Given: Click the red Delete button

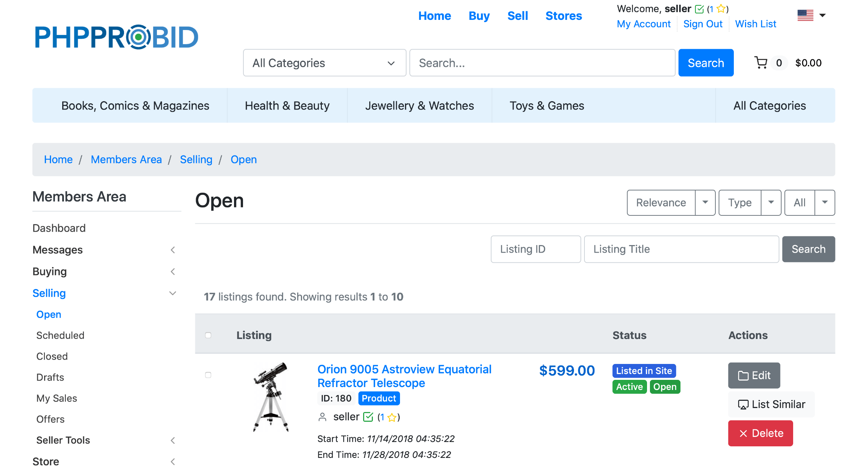Looking at the screenshot, I should [x=760, y=433].
